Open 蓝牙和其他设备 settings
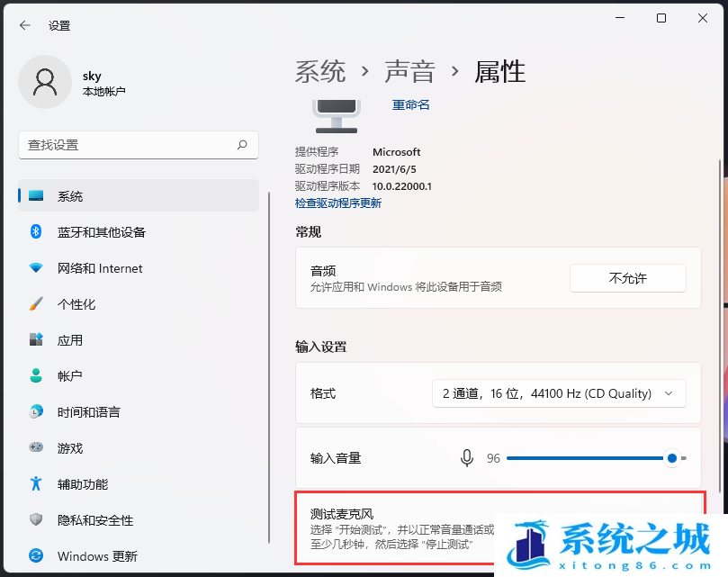The width and height of the screenshot is (728, 577). coord(139,232)
